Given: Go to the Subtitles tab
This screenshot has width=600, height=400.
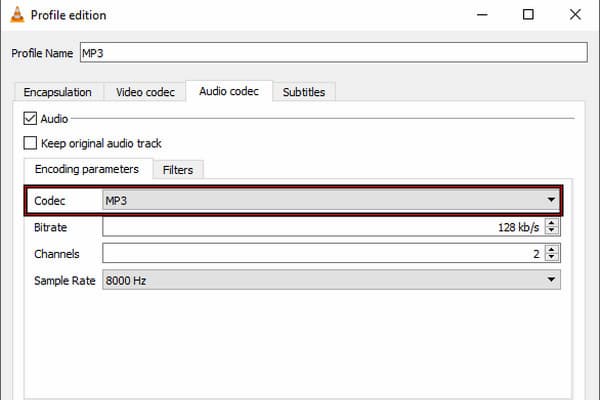Looking at the screenshot, I should click(x=304, y=92).
